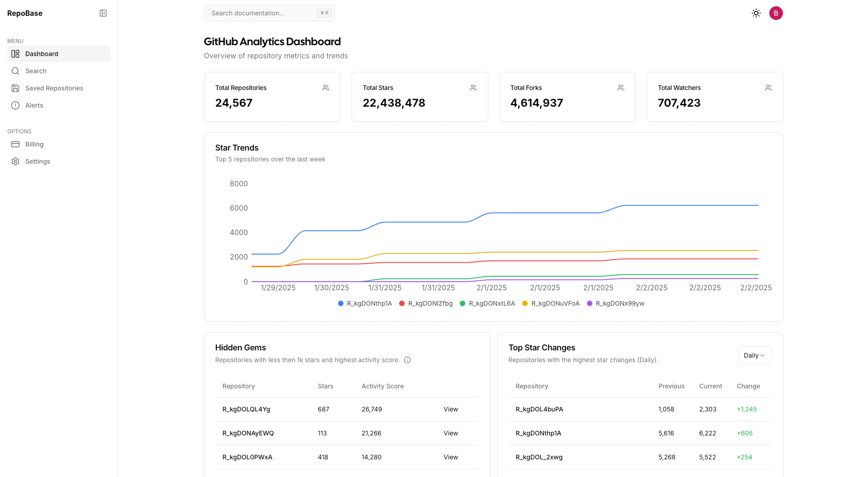The width and height of the screenshot is (868, 477).
Task: Open the user avatar B menu
Action: pyautogui.click(x=776, y=13)
